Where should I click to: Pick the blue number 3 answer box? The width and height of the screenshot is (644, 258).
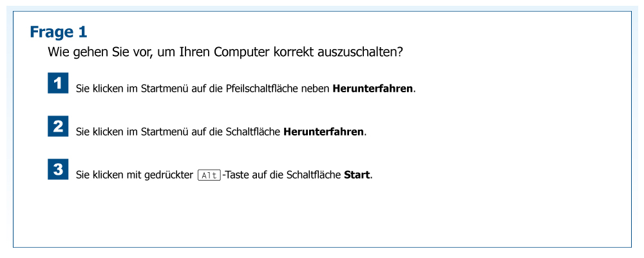pos(58,170)
